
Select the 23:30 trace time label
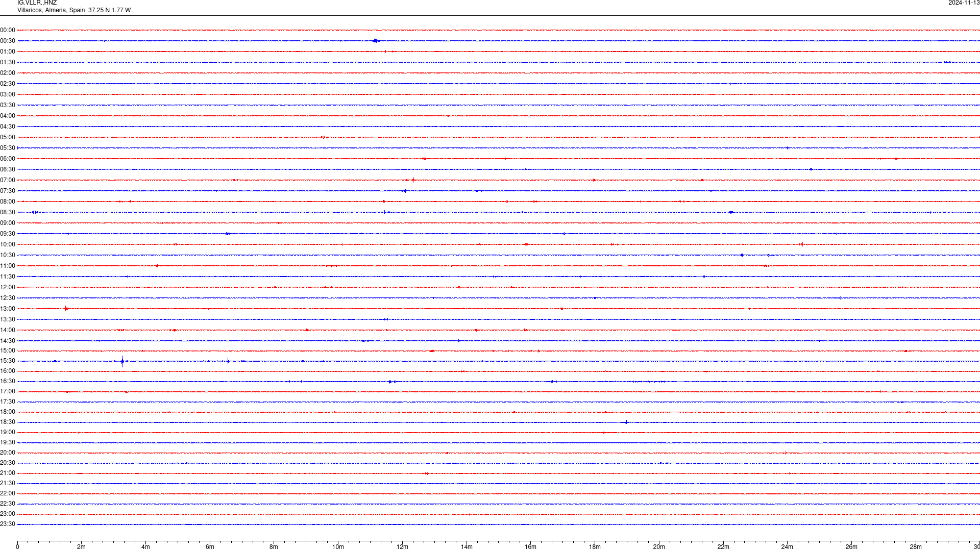pyautogui.click(x=8, y=524)
